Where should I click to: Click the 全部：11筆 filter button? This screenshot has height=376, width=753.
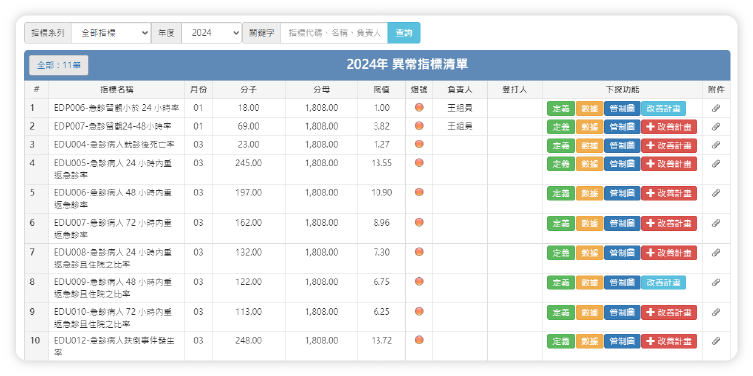pyautogui.click(x=59, y=65)
